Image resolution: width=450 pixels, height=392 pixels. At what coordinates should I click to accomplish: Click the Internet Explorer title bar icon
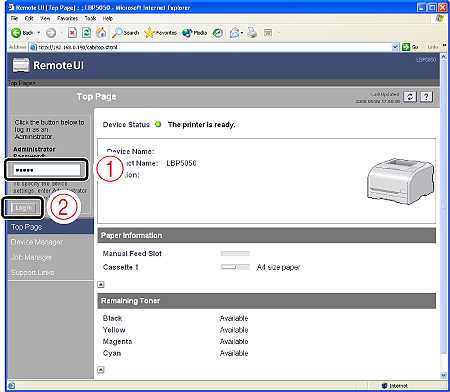click(11, 7)
